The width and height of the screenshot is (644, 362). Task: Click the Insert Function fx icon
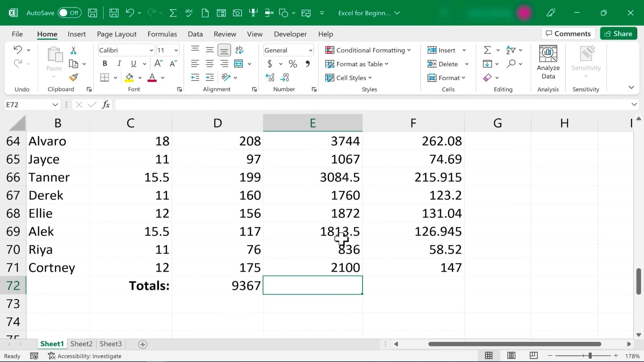(x=106, y=105)
